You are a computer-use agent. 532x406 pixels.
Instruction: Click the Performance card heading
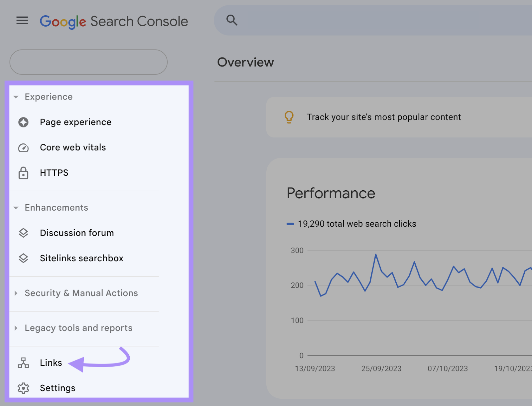(331, 193)
